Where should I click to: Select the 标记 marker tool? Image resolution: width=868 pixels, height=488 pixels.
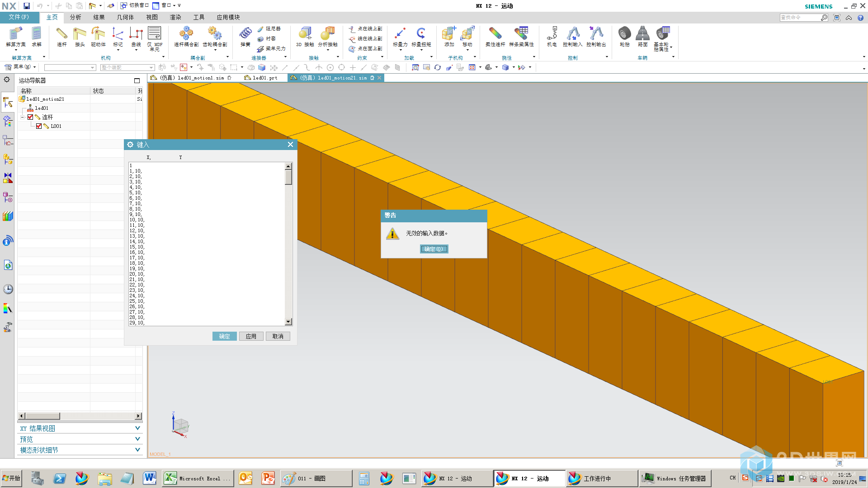(x=118, y=37)
